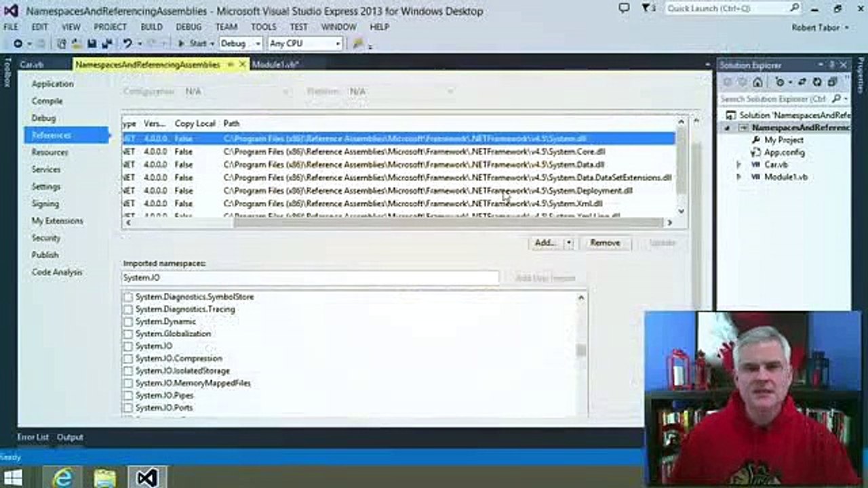
Task: Select the Signing settings page
Action: click(45, 203)
